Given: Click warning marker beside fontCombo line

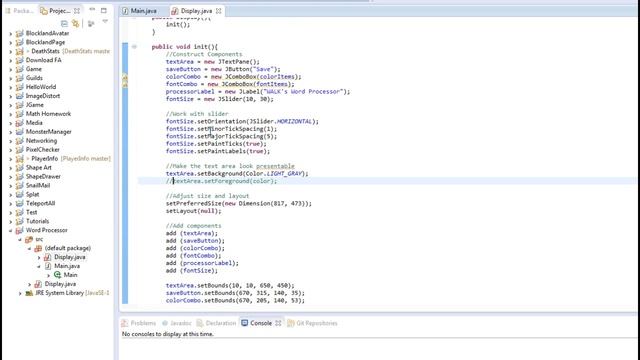Looking at the screenshot, I should click(x=125, y=84).
